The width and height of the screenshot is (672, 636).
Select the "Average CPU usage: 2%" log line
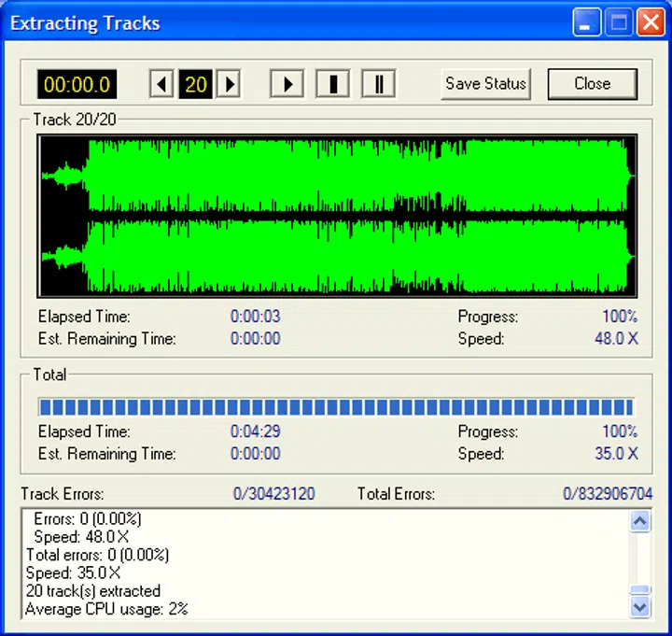tap(106, 609)
